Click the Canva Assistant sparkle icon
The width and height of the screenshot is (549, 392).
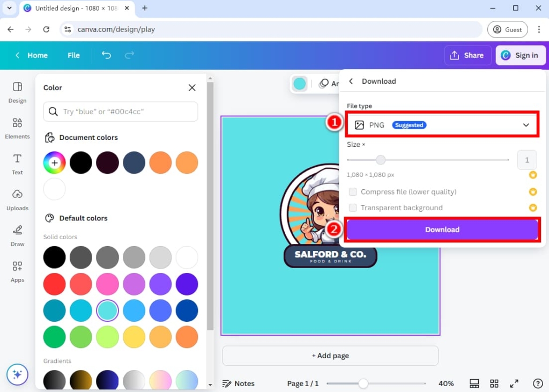click(17, 374)
